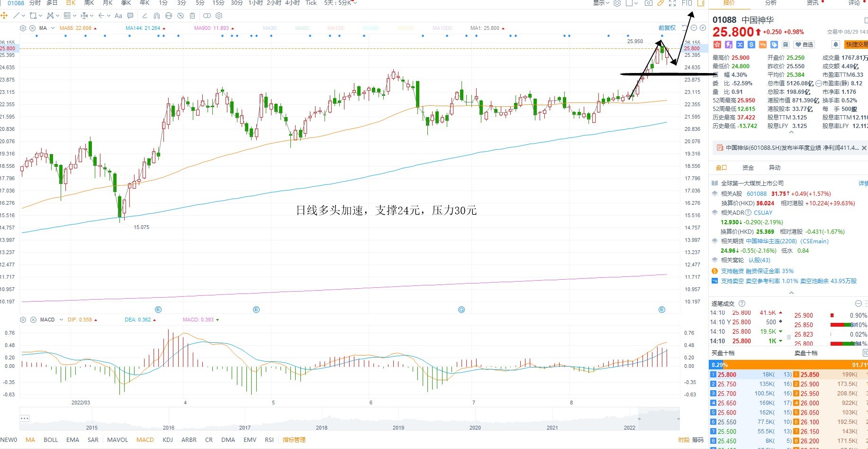The height and width of the screenshot is (449, 868).
Task: Toggle the KDJ sub-indicator
Action: click(x=168, y=440)
